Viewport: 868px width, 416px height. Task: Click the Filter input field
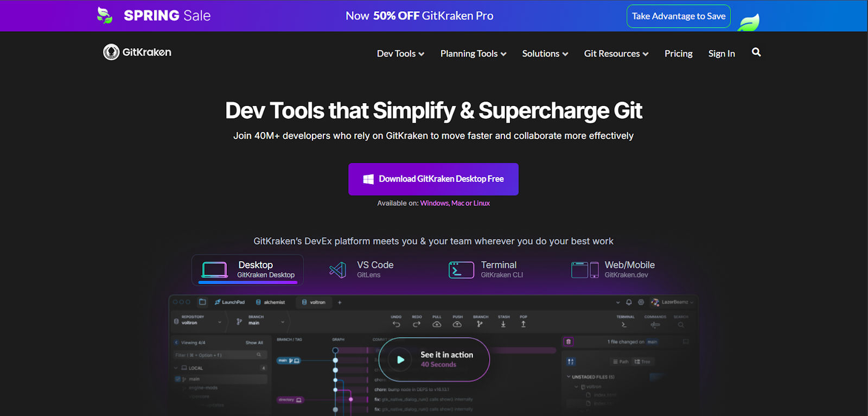(x=219, y=355)
